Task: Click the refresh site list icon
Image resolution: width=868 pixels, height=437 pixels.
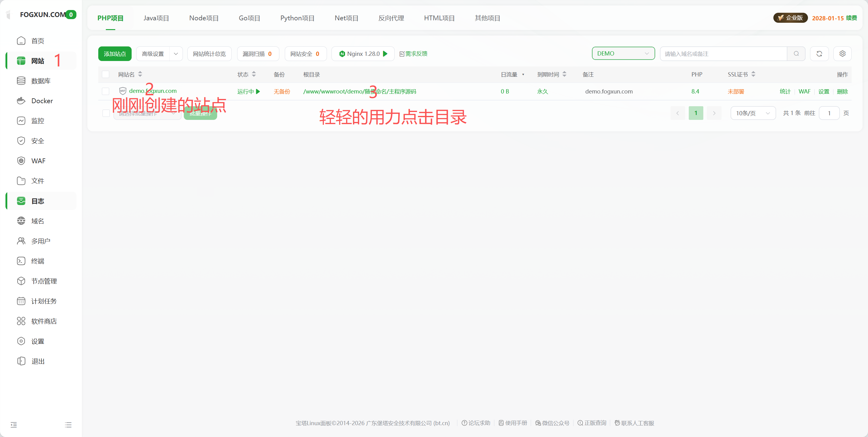Action: (819, 53)
